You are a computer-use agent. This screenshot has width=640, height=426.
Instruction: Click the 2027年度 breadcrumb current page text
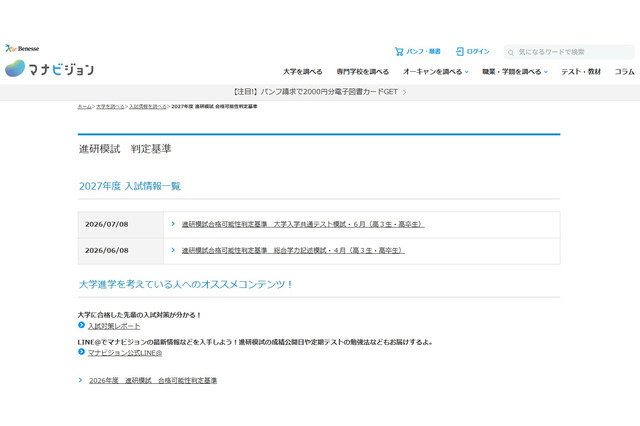coord(214,106)
